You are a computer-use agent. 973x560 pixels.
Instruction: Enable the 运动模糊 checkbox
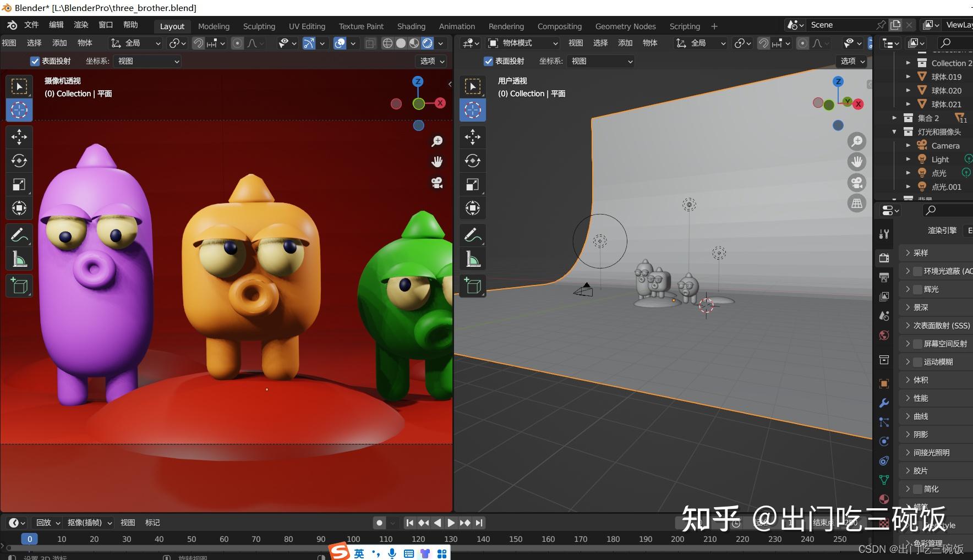(917, 362)
